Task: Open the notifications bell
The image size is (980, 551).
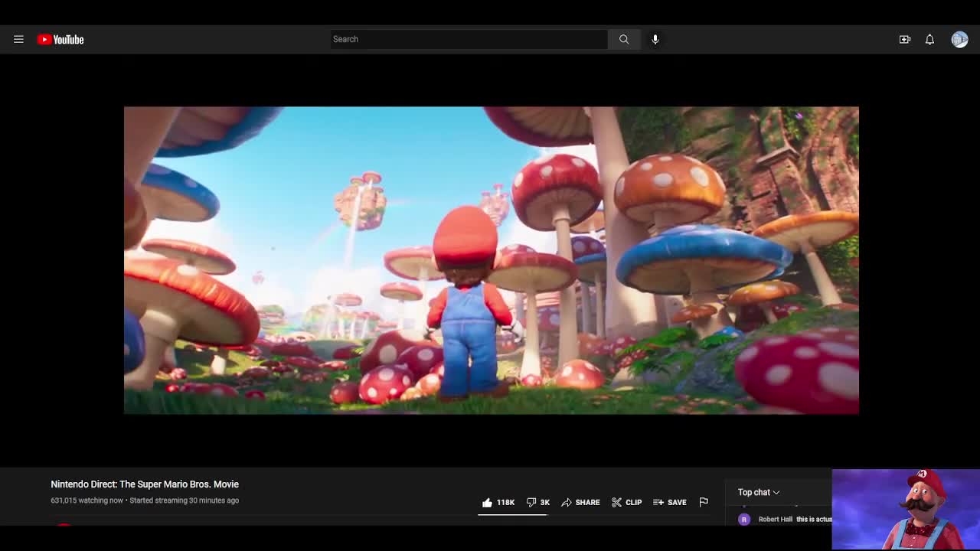Action: (929, 39)
